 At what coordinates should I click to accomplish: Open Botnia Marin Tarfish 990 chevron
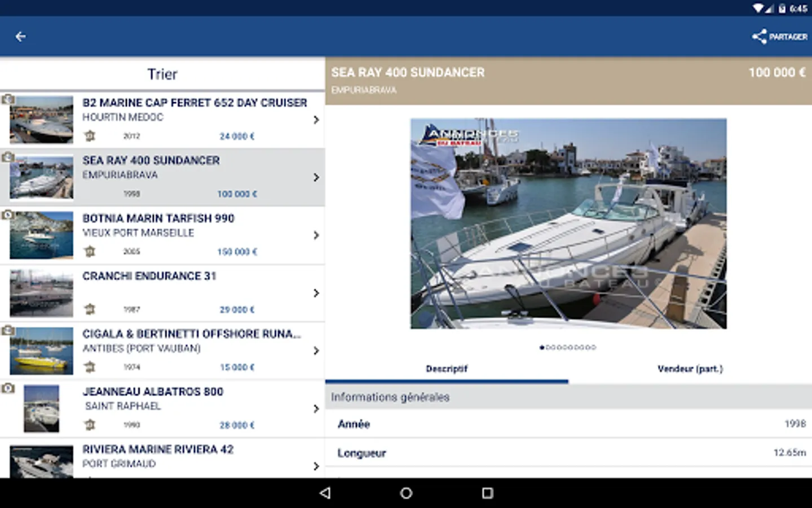coord(316,235)
